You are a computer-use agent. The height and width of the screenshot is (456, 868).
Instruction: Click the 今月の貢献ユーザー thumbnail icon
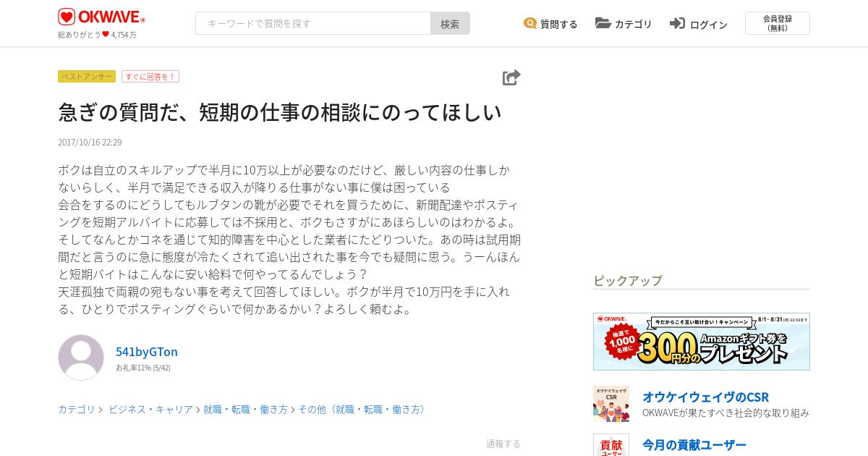tap(611, 444)
